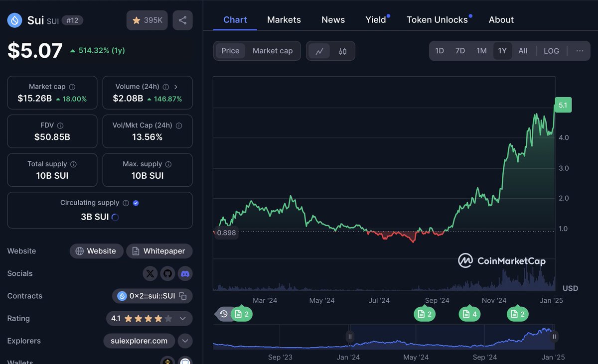Open the share icon button
This screenshot has height=364, width=598.
182,20
